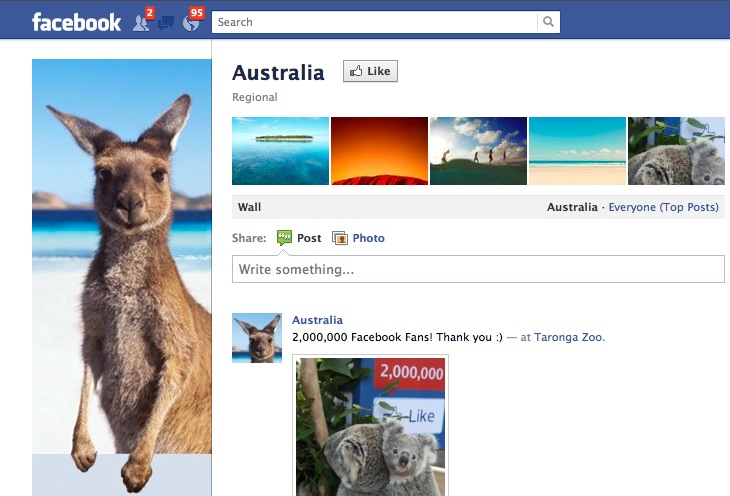Open the Australia post author avatar
Viewport: 730px width, 496px height.
(x=257, y=338)
